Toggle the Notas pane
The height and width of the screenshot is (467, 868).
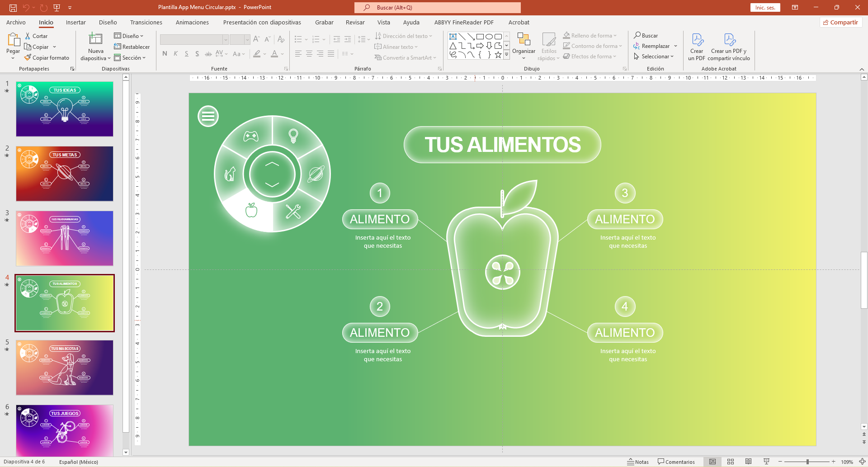click(637, 462)
